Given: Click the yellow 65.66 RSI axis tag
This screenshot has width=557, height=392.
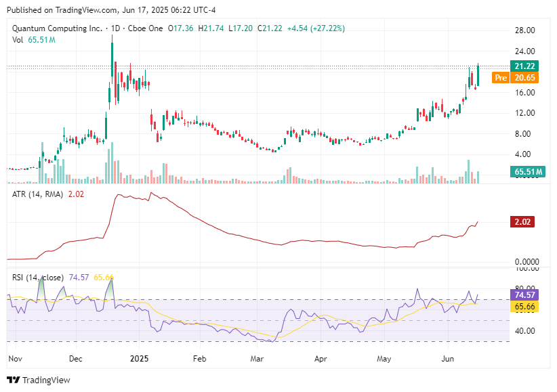Looking at the screenshot, I should (x=524, y=307).
